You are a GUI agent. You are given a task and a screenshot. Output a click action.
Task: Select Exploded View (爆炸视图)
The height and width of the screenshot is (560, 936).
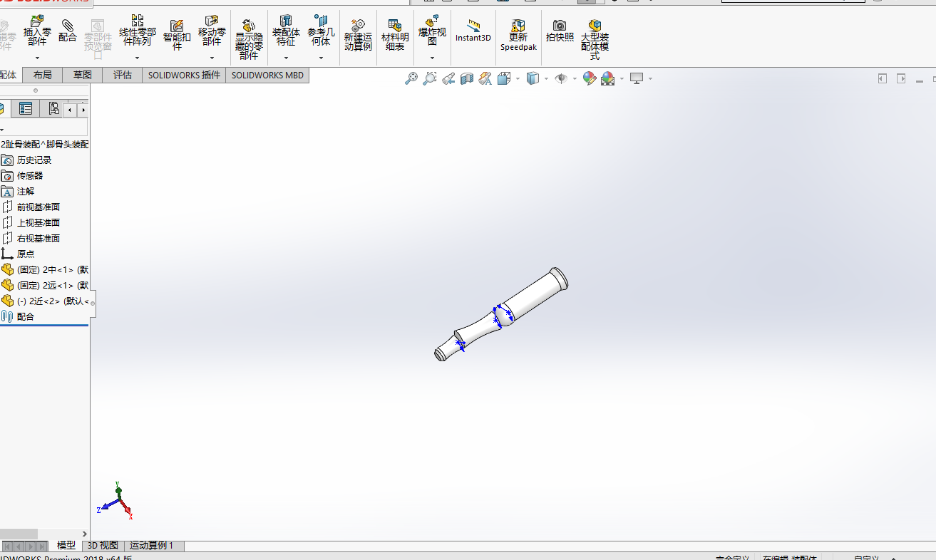coord(432,31)
